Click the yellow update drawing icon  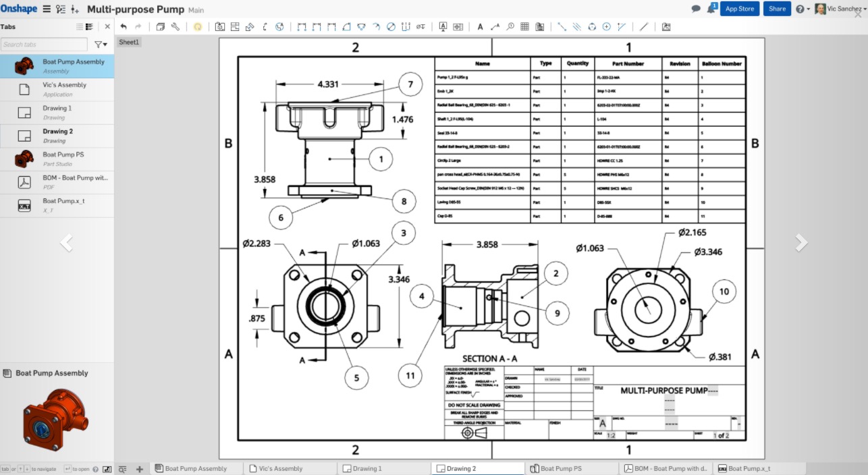[x=198, y=27]
